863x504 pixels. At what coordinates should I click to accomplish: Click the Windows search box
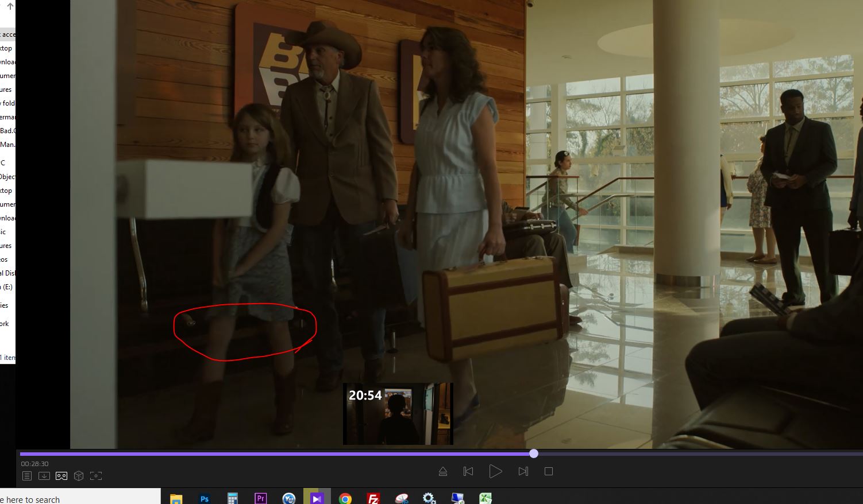tap(80, 498)
